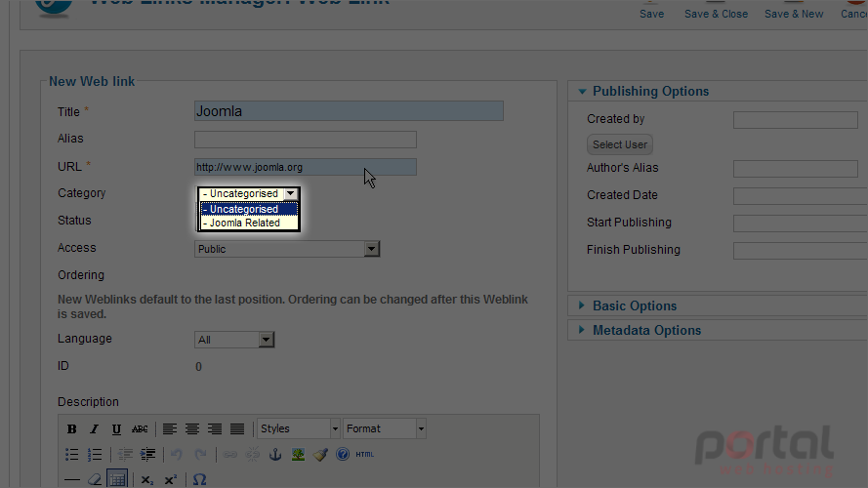
Task: Insert horizontal rule line
Action: coord(71,479)
